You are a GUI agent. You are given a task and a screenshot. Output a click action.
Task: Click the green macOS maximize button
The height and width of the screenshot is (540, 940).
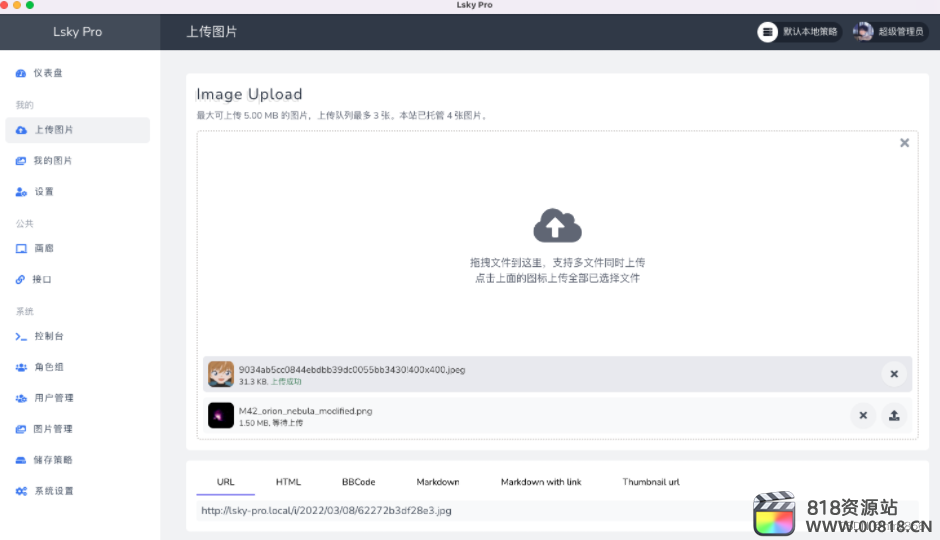30,5
